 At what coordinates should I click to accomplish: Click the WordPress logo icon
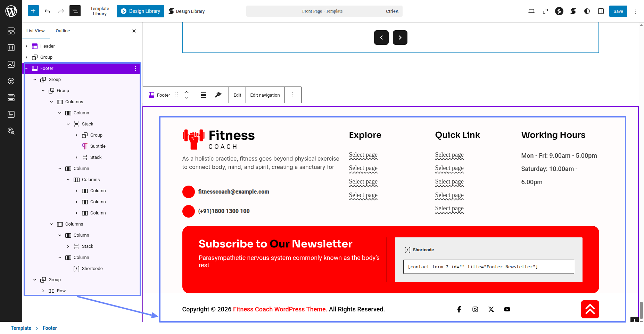11,11
